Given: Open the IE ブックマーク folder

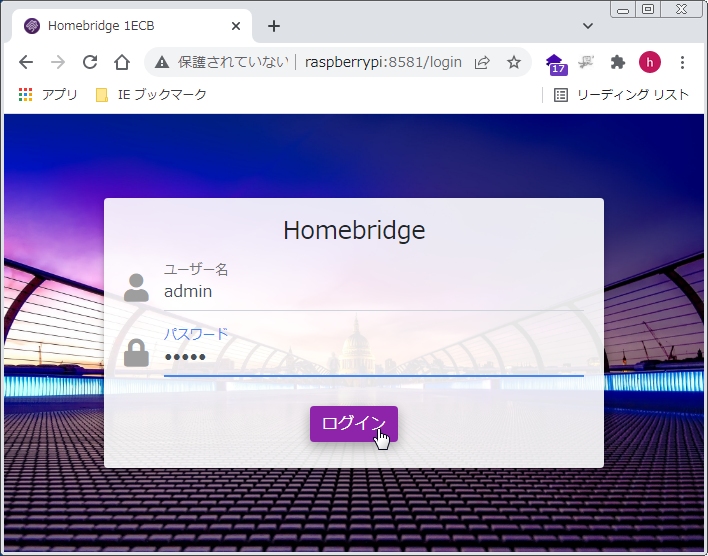Looking at the screenshot, I should 151,95.
